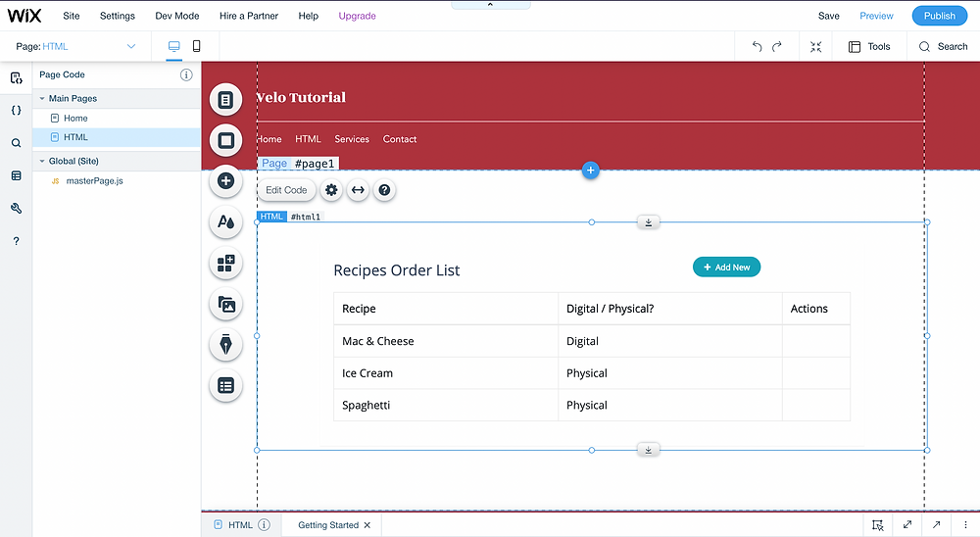
Task: Switch to desktop view
Action: point(173,46)
